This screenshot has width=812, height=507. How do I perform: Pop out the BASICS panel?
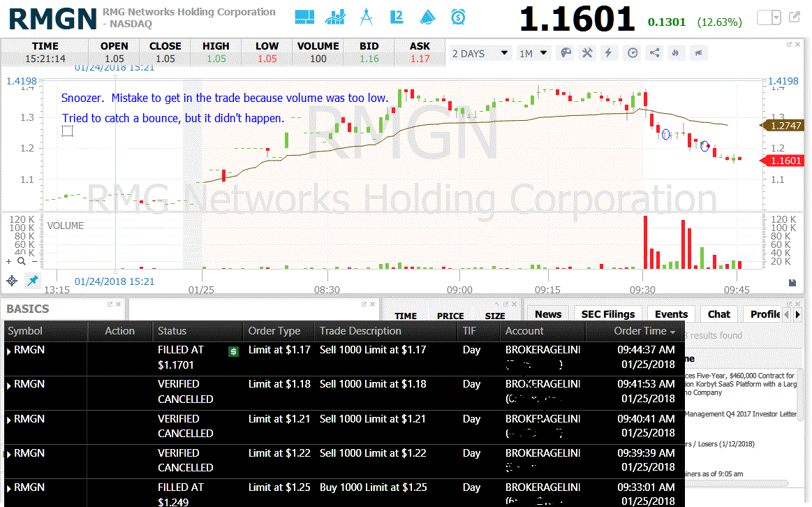(x=110, y=304)
